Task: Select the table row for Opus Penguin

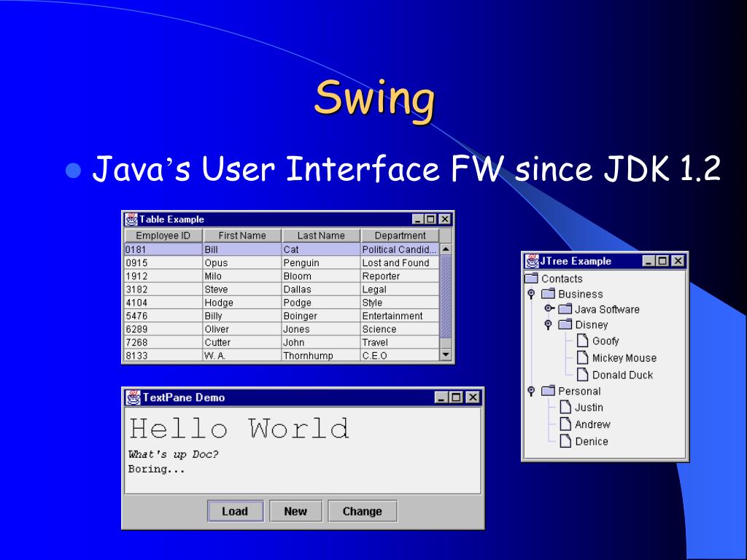Action: pyautogui.click(x=282, y=262)
